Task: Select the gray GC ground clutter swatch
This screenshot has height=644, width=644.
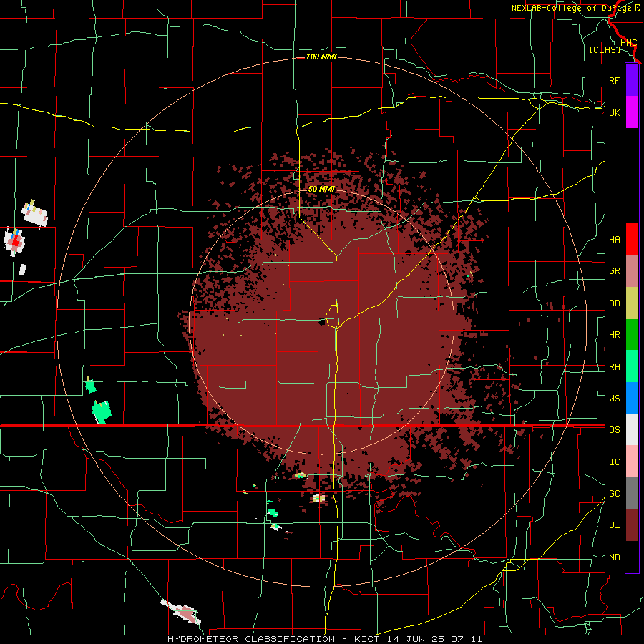Action: pos(632,493)
